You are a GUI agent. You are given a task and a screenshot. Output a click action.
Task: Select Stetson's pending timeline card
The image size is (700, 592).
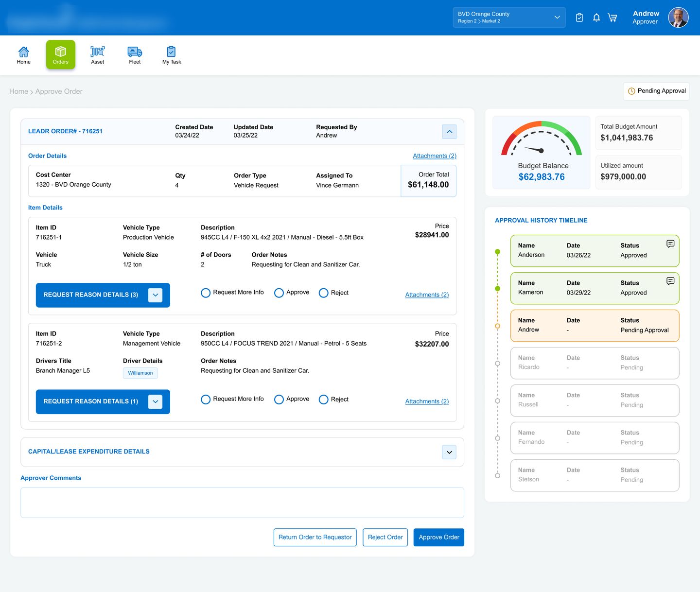pyautogui.click(x=595, y=475)
